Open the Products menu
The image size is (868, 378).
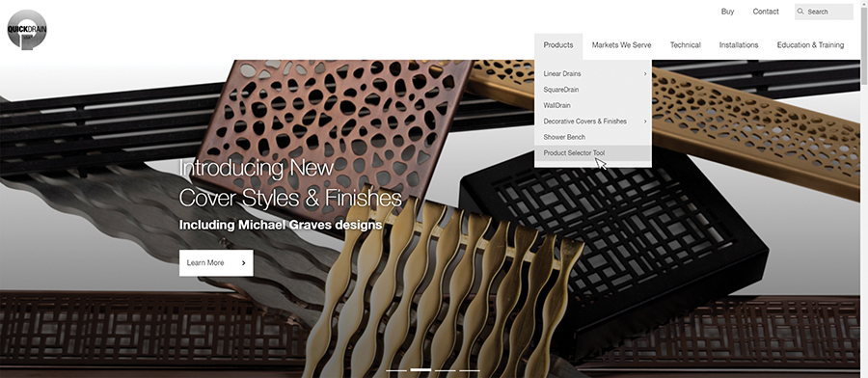click(558, 45)
